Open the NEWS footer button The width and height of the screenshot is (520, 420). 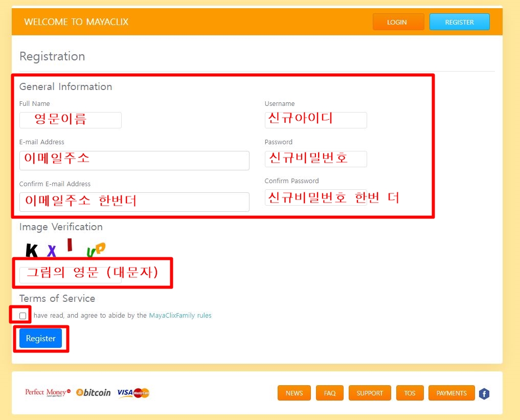point(294,393)
